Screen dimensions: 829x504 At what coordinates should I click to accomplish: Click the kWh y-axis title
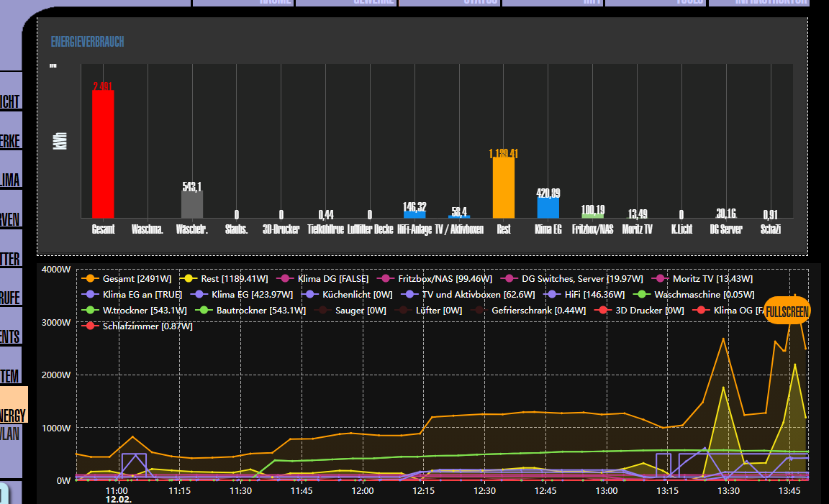tap(60, 141)
